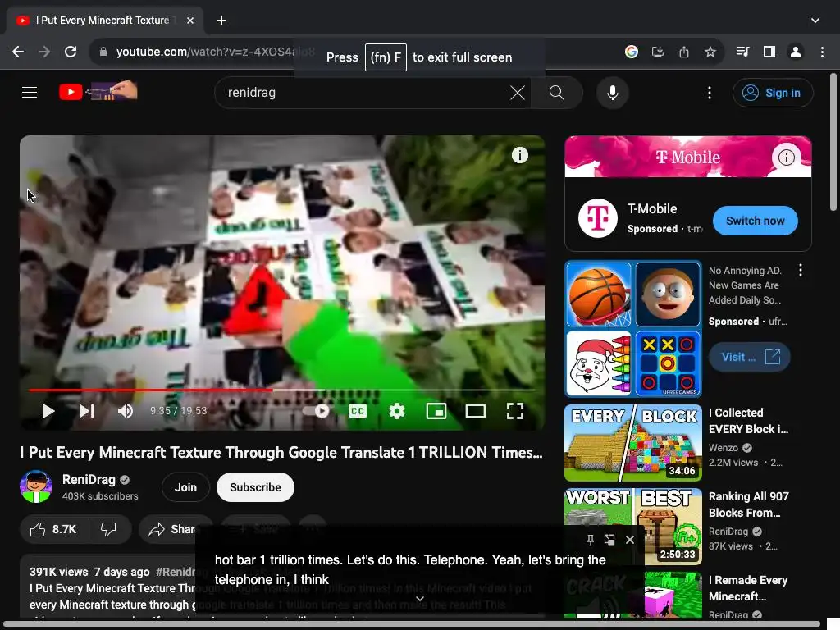Clear the renidrag search text
Viewport: 840px width, 630px height.
(517, 93)
